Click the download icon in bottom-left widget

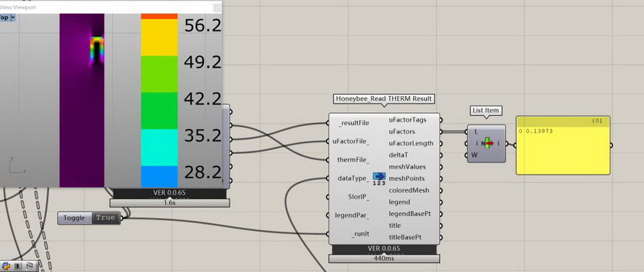pos(17,266)
